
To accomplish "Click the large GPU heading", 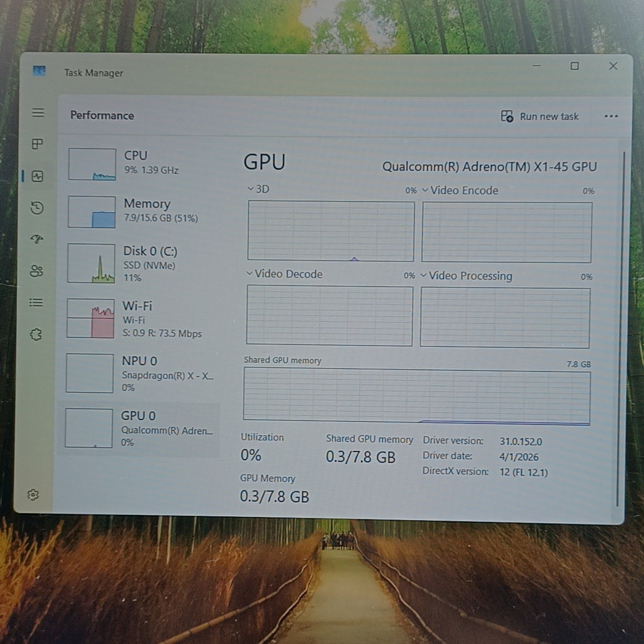I will coord(264,162).
